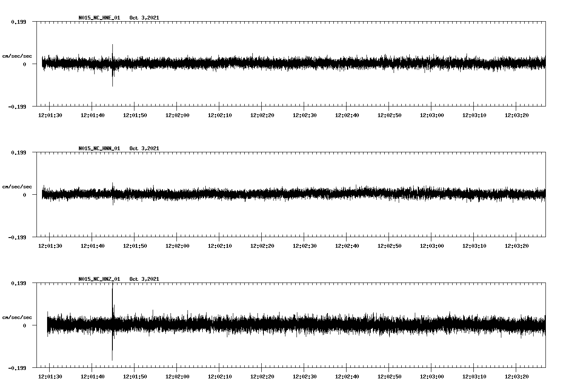Click the 12:02:00 time label under HNE plot
Viewport: 576px width, 392px height.
pos(177,115)
